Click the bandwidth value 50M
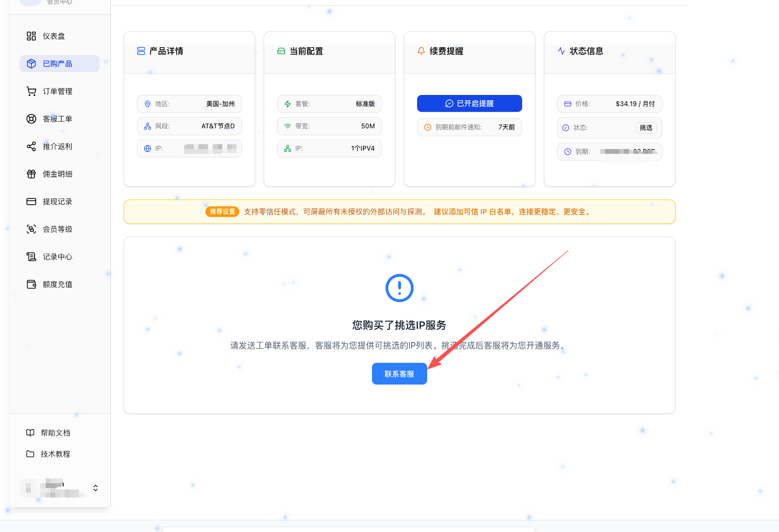The width and height of the screenshot is (779, 532). point(368,126)
